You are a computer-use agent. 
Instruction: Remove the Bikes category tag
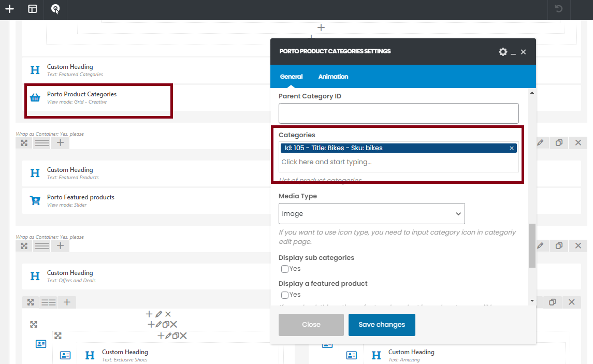click(x=512, y=148)
